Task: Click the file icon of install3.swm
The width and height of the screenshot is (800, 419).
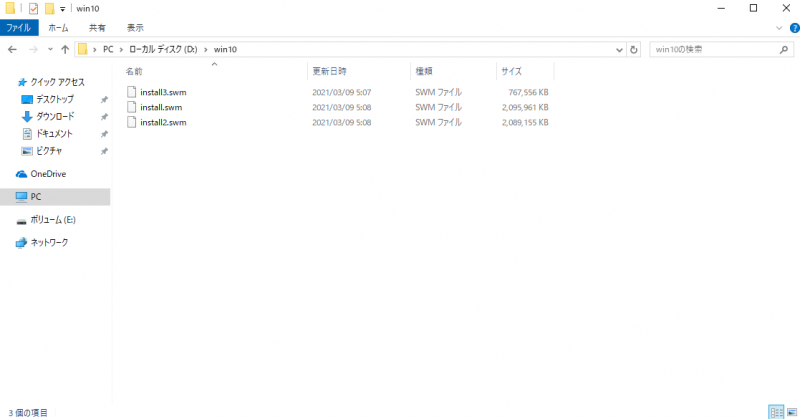Action: pos(132,92)
